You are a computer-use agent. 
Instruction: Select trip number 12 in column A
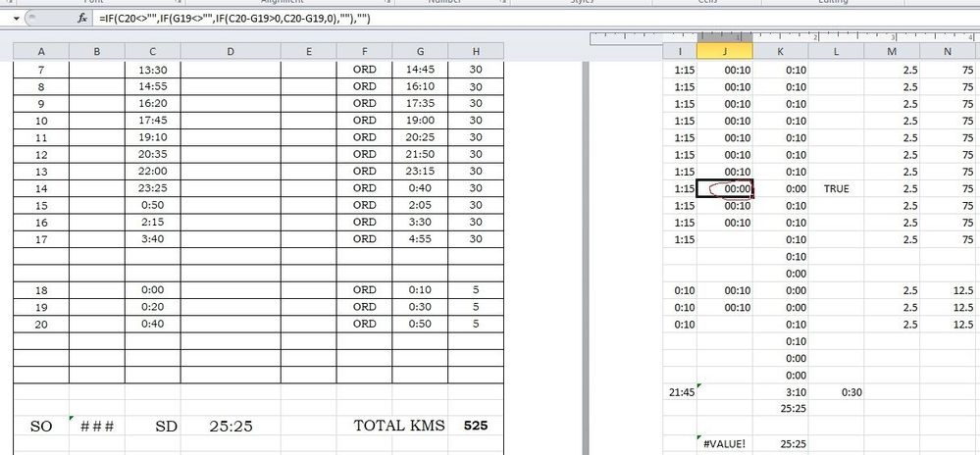tap(41, 154)
